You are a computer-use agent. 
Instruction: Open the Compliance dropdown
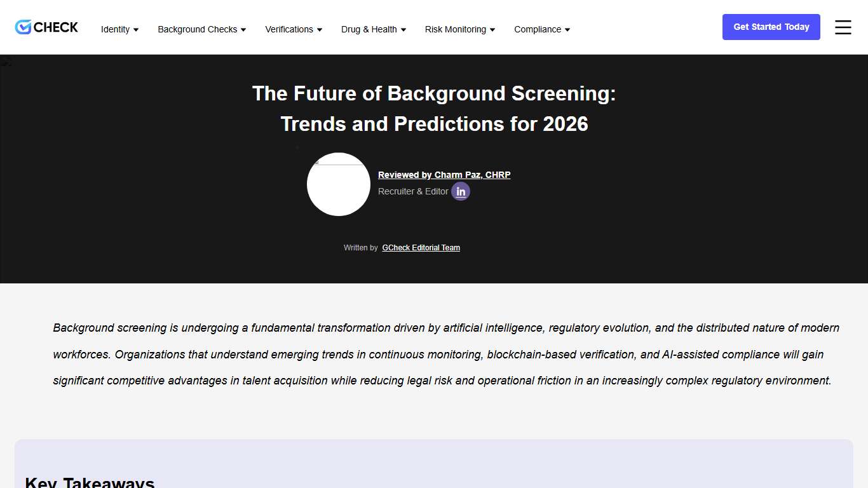tap(567, 29)
